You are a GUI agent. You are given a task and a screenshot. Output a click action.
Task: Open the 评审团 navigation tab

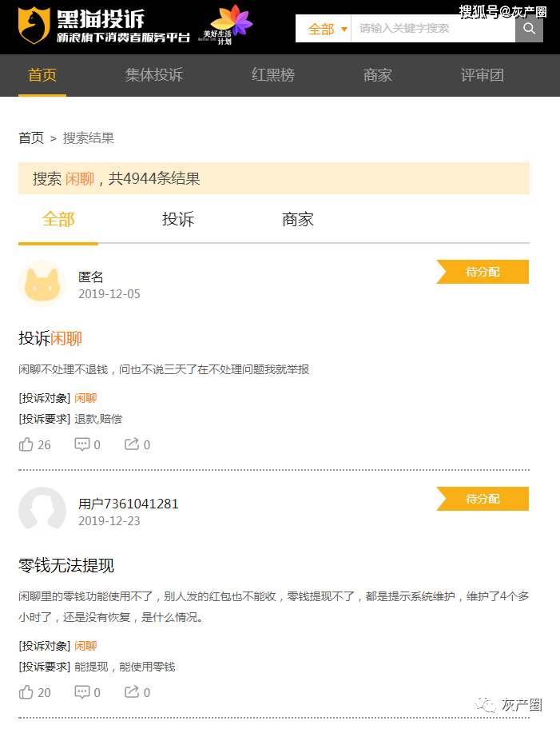tap(482, 75)
